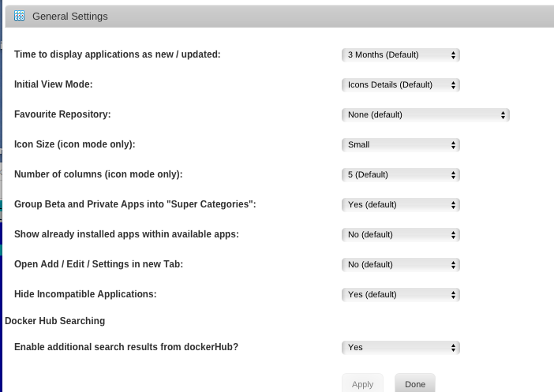
Task: Open the Initial View Mode dropdown
Action: click(x=401, y=84)
